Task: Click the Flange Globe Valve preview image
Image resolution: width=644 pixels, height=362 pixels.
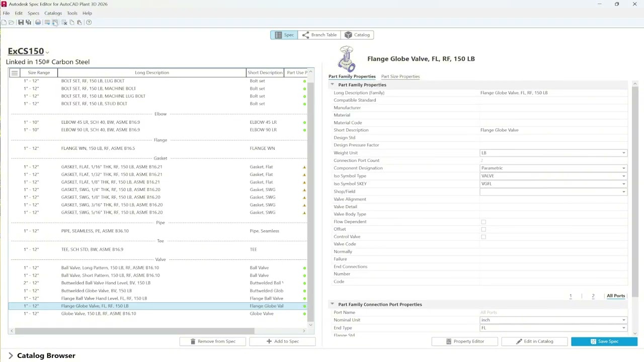Action: pyautogui.click(x=346, y=59)
